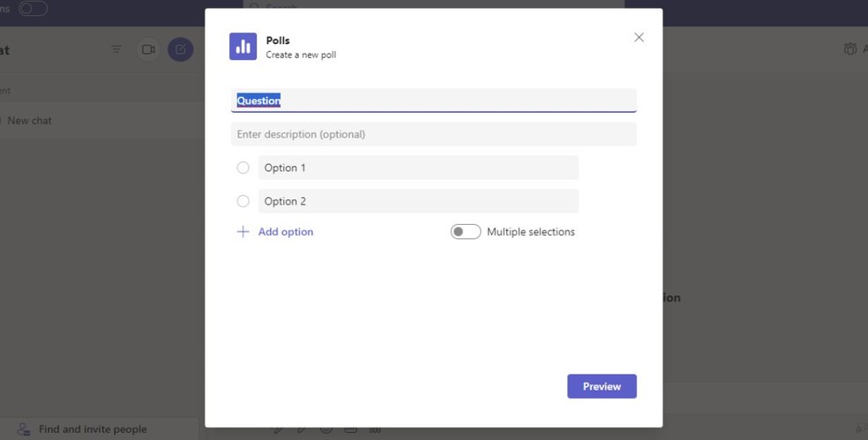Click the Create a new poll subtitle

pyautogui.click(x=301, y=56)
